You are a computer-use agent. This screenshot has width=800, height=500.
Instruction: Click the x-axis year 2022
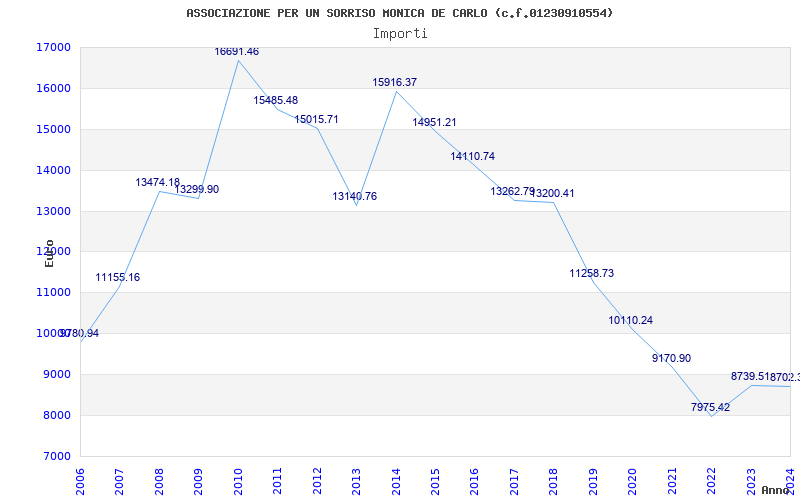(712, 482)
